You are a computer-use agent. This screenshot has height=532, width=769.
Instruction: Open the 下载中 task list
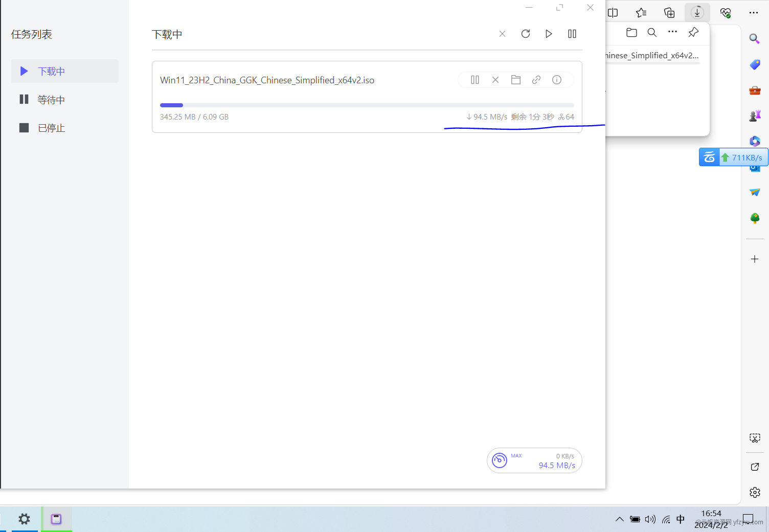[x=65, y=71]
